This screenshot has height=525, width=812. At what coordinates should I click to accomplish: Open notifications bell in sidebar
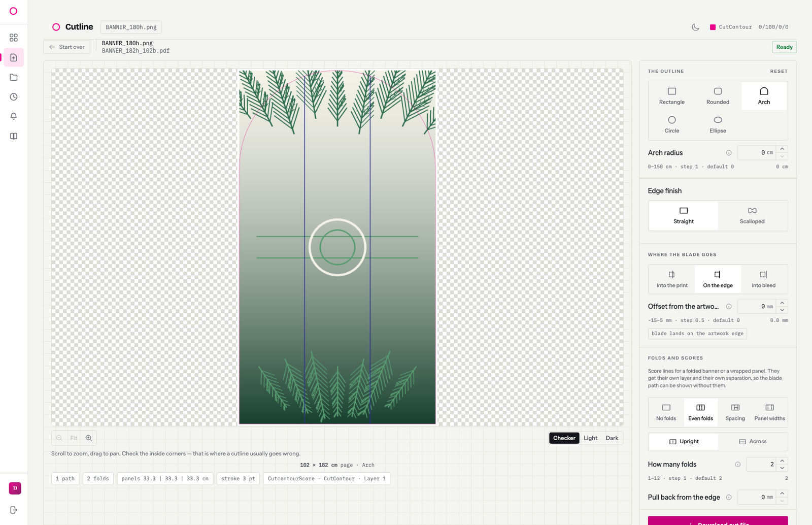[x=14, y=116]
